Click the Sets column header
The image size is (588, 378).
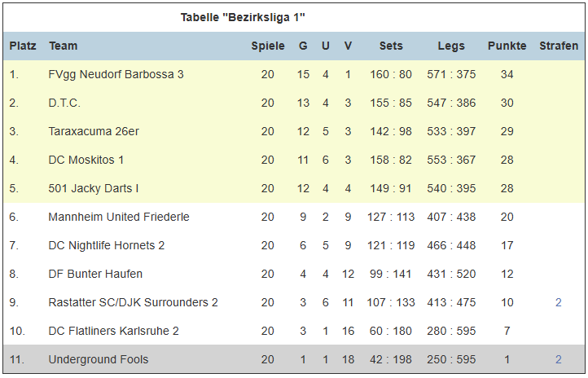click(391, 46)
